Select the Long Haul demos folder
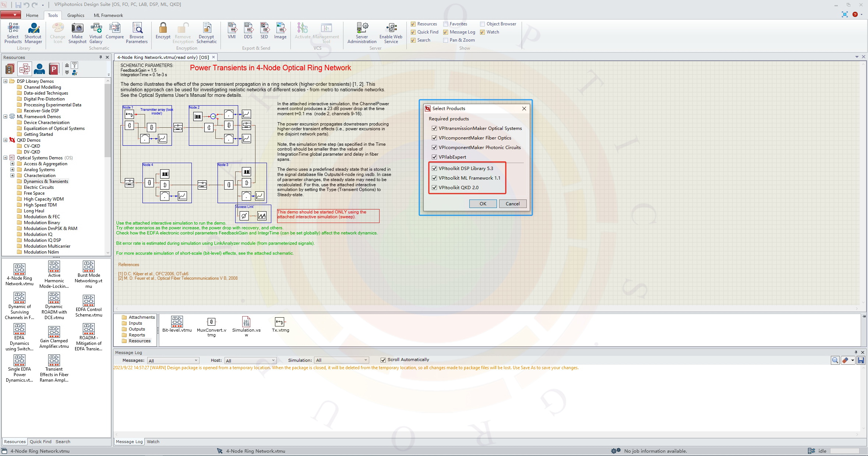This screenshot has height=456, width=868. pyautogui.click(x=34, y=211)
